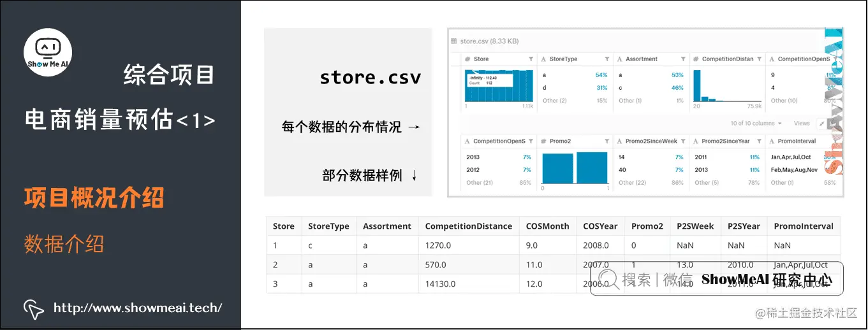Click the CompetitionDistance distribution histogram

[x=727, y=85]
